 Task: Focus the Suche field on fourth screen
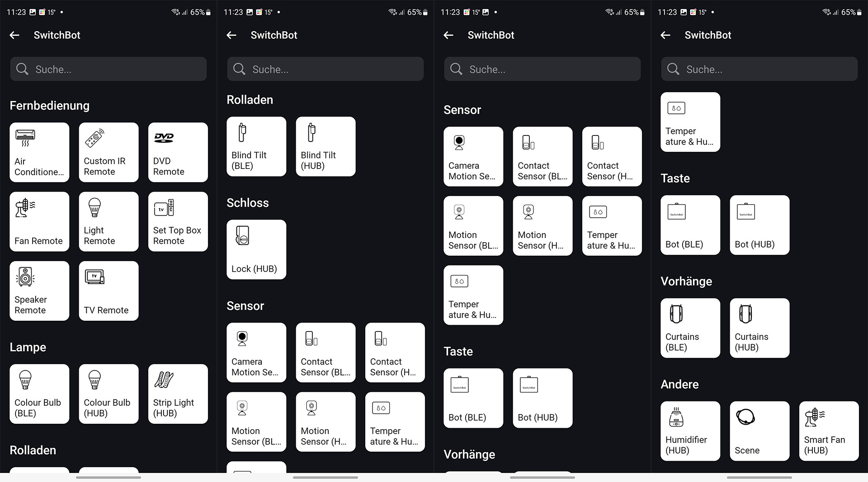coord(759,69)
